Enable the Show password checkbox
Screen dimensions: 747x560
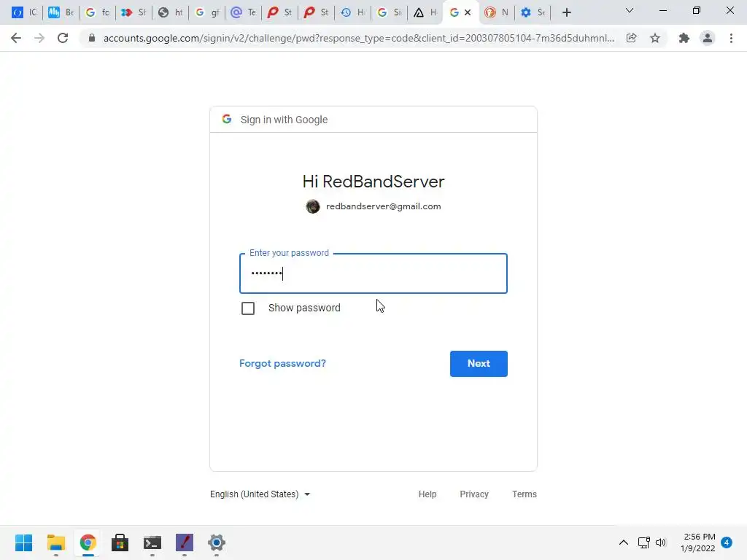[x=248, y=308]
